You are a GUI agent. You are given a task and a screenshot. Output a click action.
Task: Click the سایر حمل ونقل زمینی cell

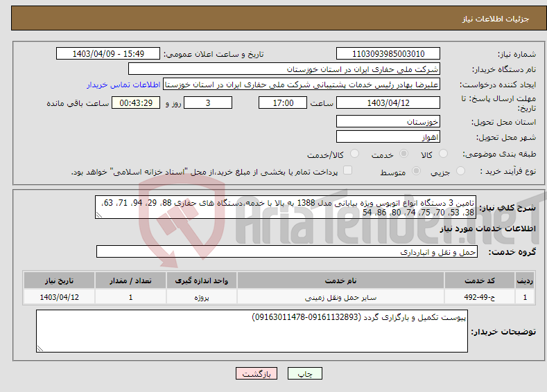click(340, 297)
